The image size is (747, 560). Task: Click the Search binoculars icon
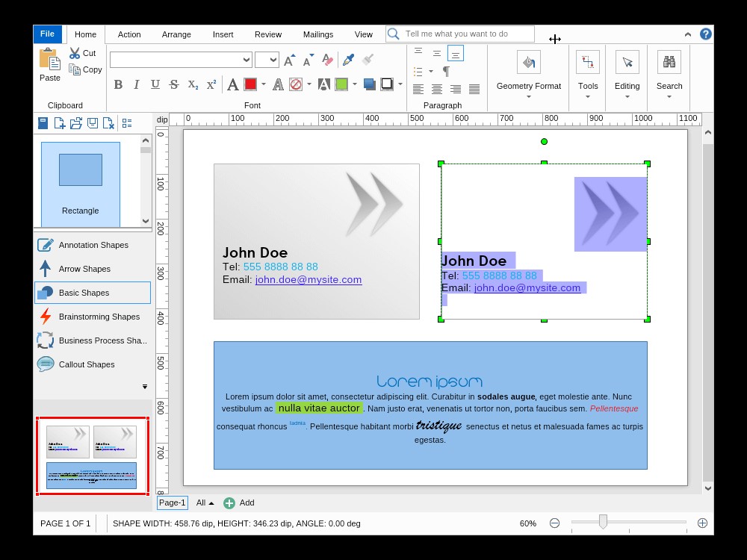(669, 62)
